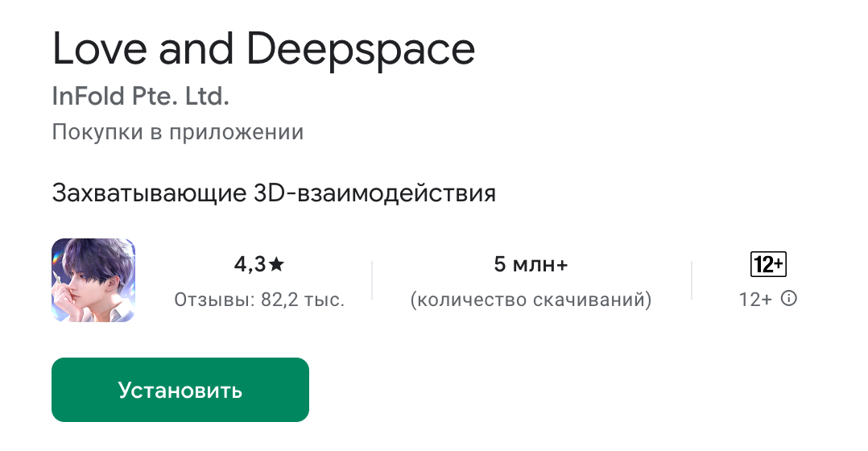The width and height of the screenshot is (868, 451).
Task: Click the divider between downloads and age rating
Action: tap(692, 280)
